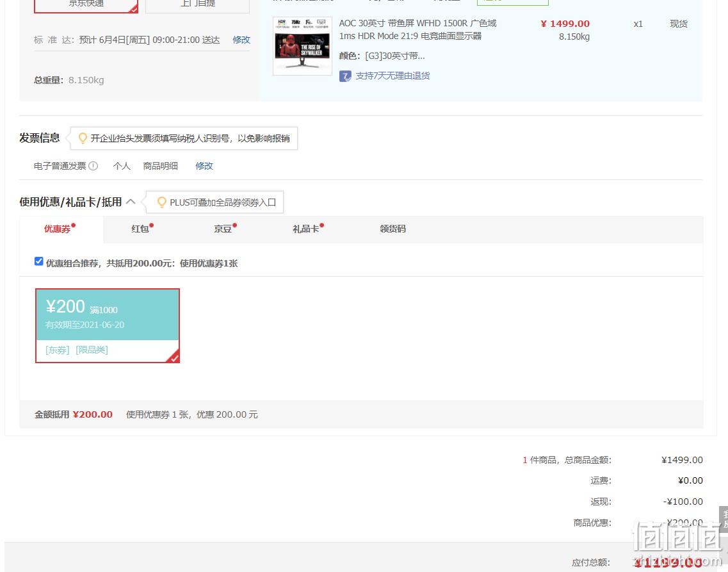Screen dimensions: 728x572
Task: Click the 运费 ¥0.00 value
Action: (690, 480)
